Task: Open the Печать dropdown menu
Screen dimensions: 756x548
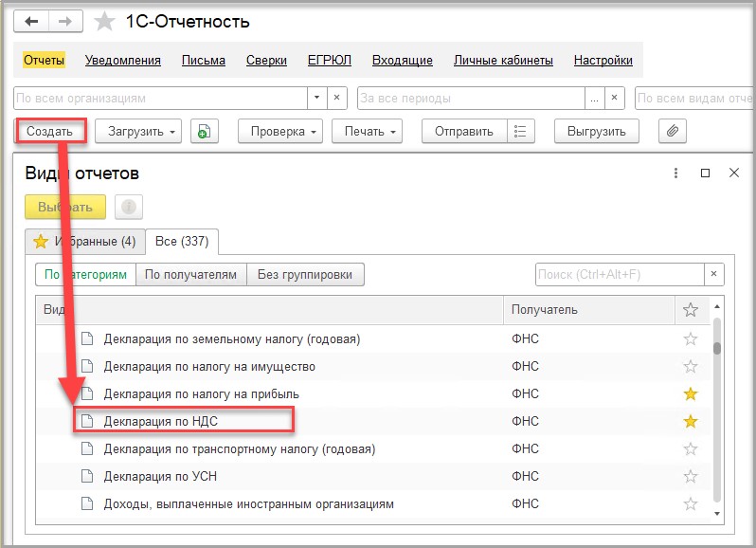Action: point(367,131)
